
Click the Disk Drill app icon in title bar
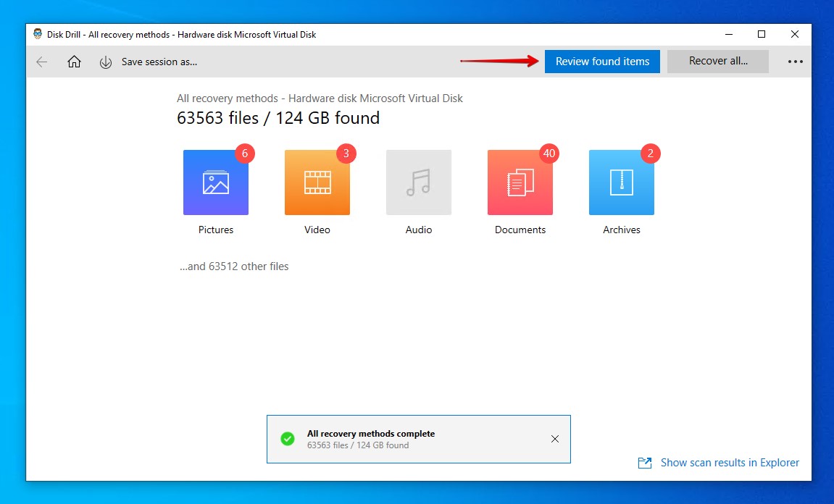click(x=38, y=35)
